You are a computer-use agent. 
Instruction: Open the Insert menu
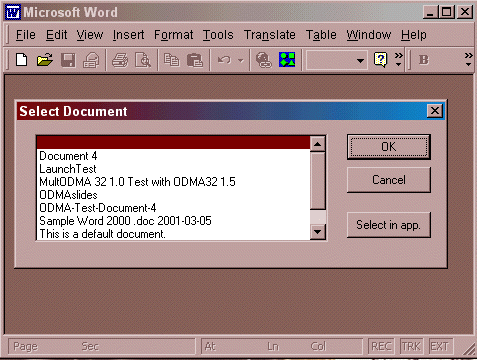128,35
